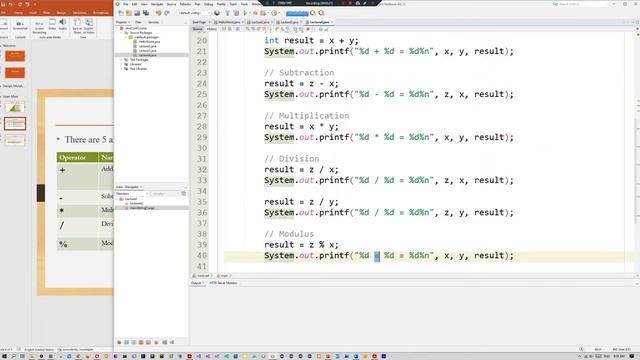This screenshot has height=360, width=640.
Task: Switch to Output tab at bottom
Action: pos(196,283)
